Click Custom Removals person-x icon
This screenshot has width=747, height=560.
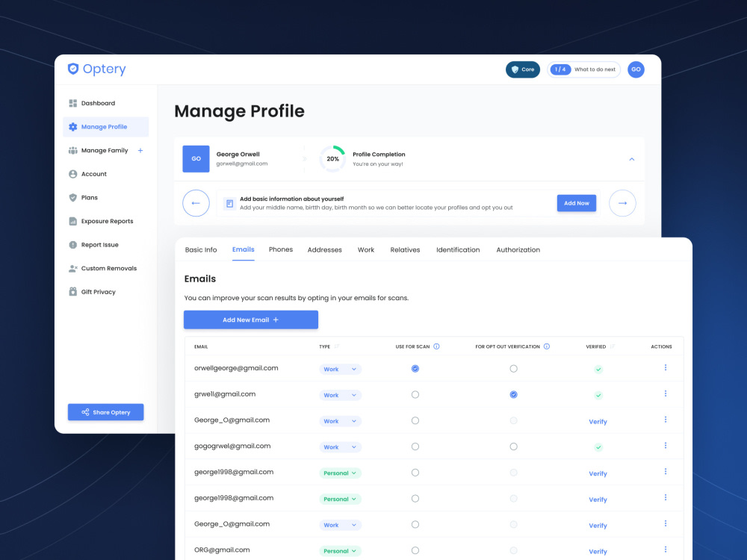coord(73,269)
